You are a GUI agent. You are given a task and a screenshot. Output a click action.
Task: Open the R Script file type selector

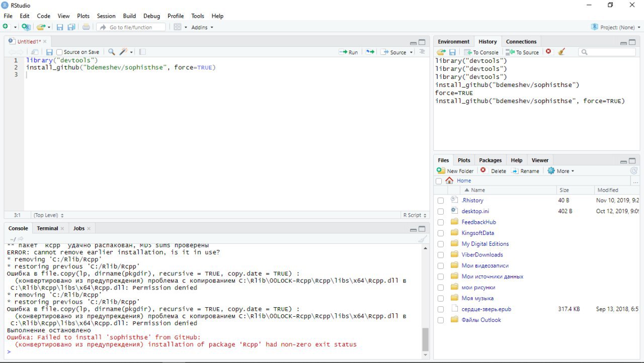coord(415,215)
